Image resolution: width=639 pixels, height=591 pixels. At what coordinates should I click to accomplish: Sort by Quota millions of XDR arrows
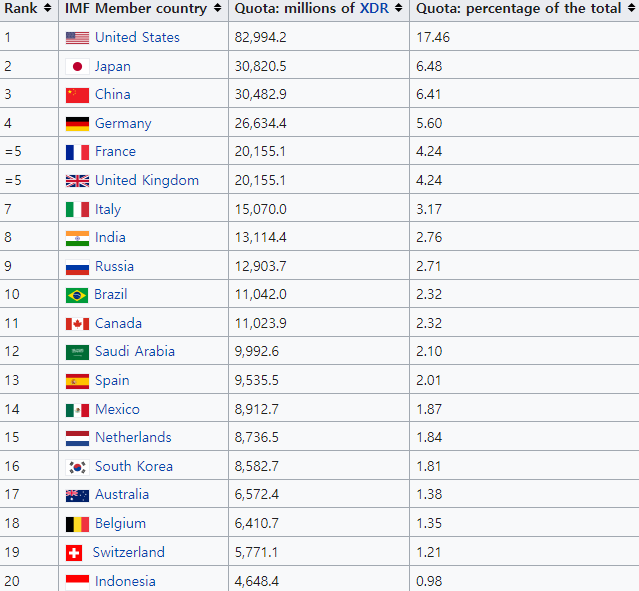pos(399,7)
